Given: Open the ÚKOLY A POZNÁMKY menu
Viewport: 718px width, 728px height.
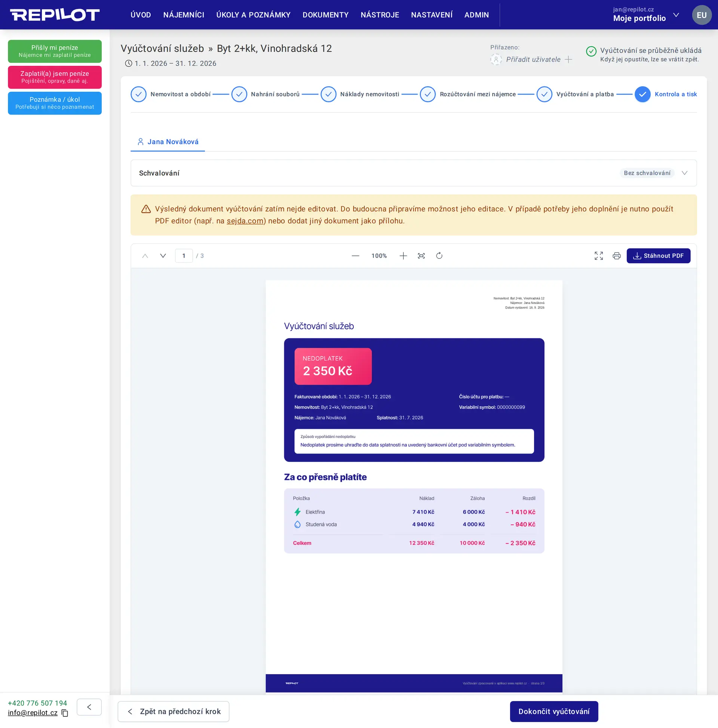Looking at the screenshot, I should coord(253,15).
